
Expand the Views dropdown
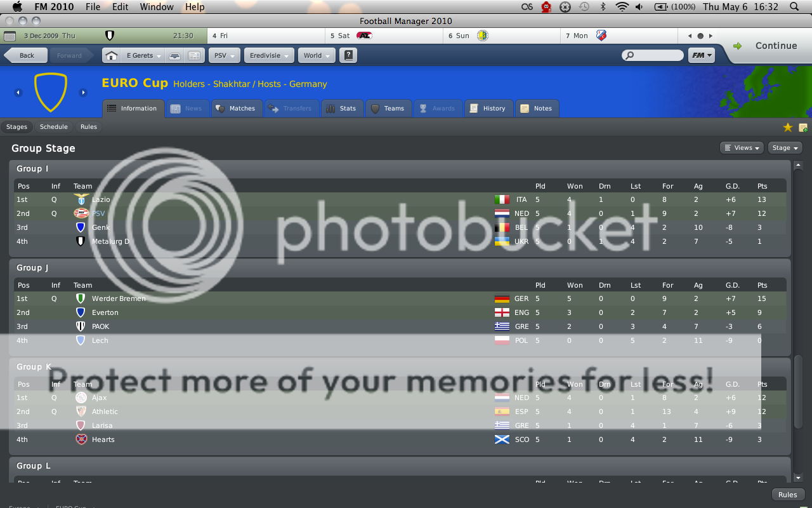click(742, 148)
